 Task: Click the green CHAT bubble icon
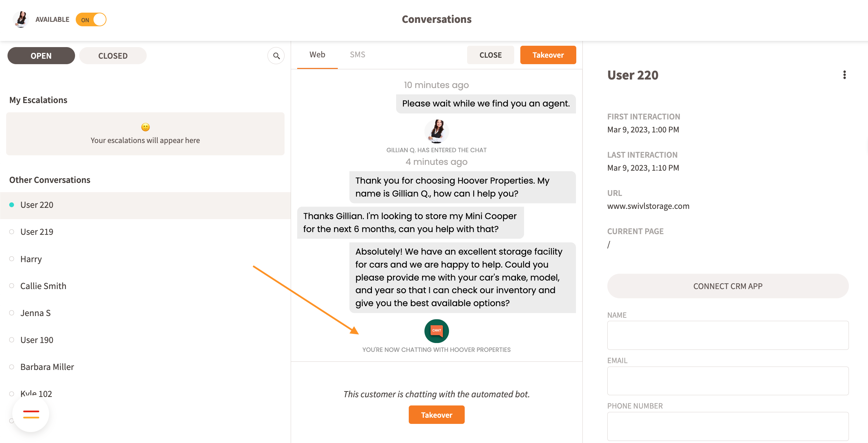click(x=436, y=331)
